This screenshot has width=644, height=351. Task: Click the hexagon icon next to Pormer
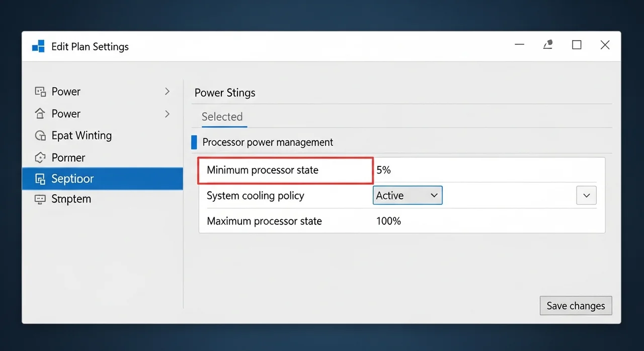(x=40, y=158)
